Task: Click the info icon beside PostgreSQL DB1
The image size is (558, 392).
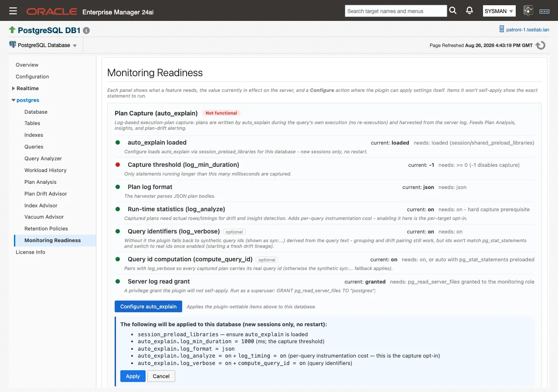Action: pyautogui.click(x=86, y=30)
